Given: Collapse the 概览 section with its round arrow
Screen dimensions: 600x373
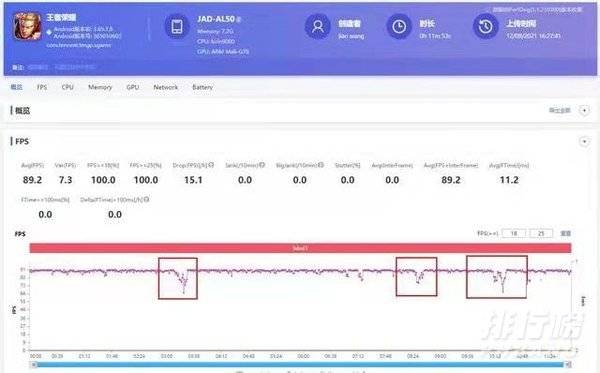Looking at the screenshot, I should coord(584,111).
